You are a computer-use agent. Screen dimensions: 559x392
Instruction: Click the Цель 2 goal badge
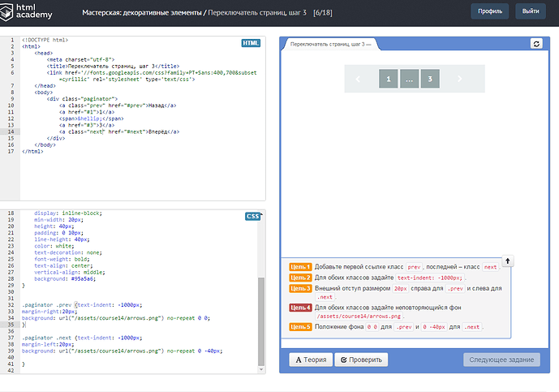300,278
